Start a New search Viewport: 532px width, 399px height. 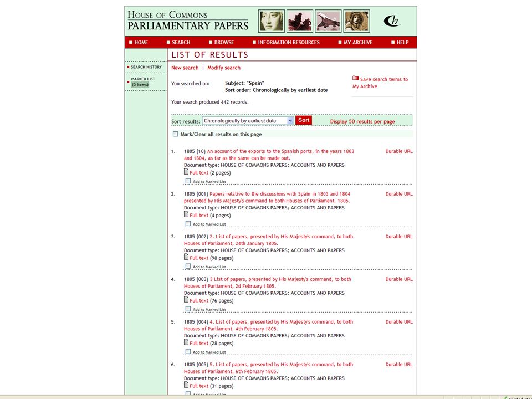tap(185, 68)
